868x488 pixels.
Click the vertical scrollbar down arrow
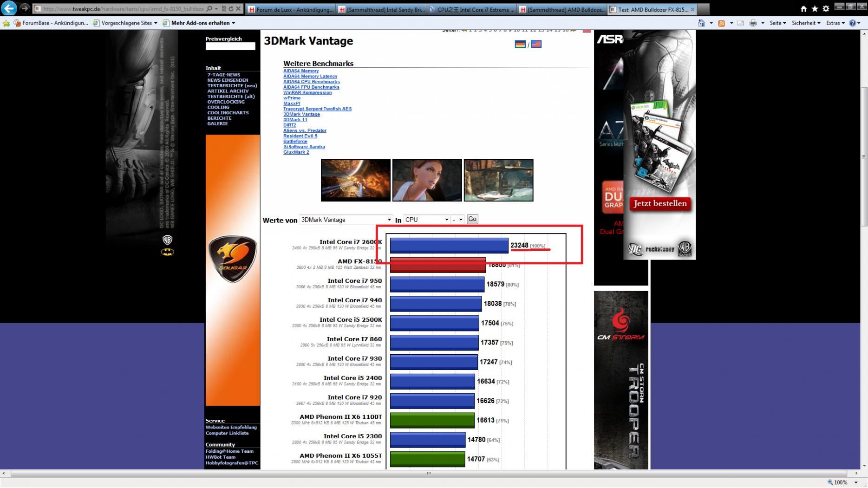pyautogui.click(x=864, y=466)
